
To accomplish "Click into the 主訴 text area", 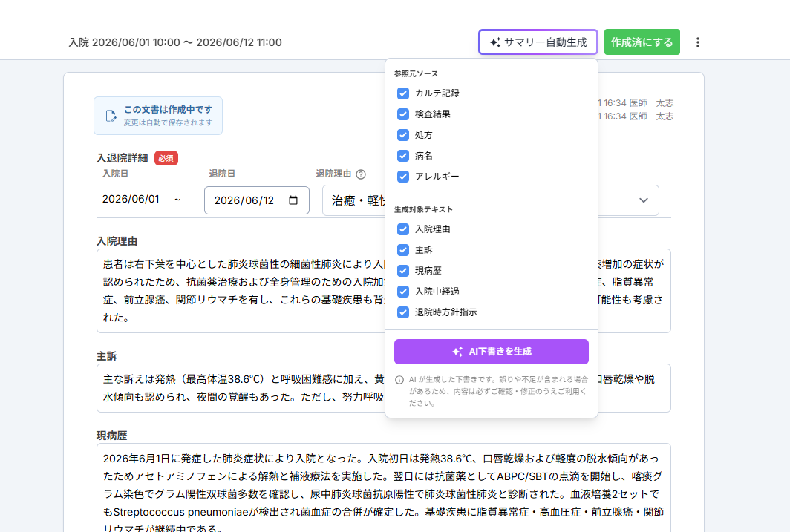I will [383, 388].
